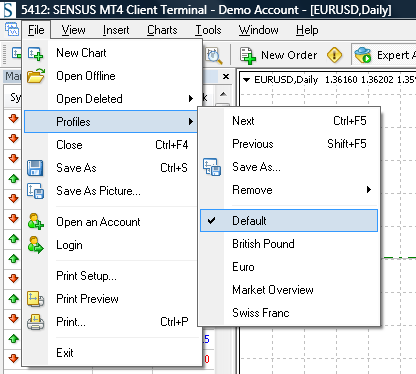Switch to Swiss Franc profile

click(x=289, y=313)
